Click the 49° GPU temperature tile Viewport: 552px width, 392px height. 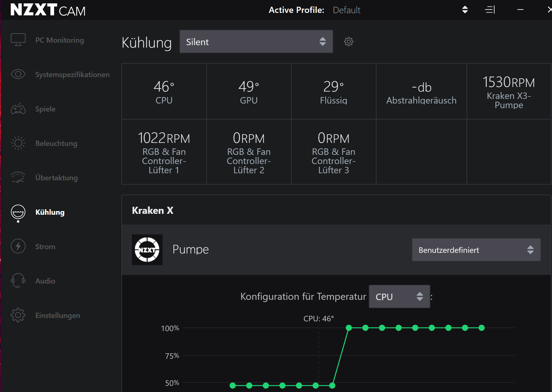249,91
